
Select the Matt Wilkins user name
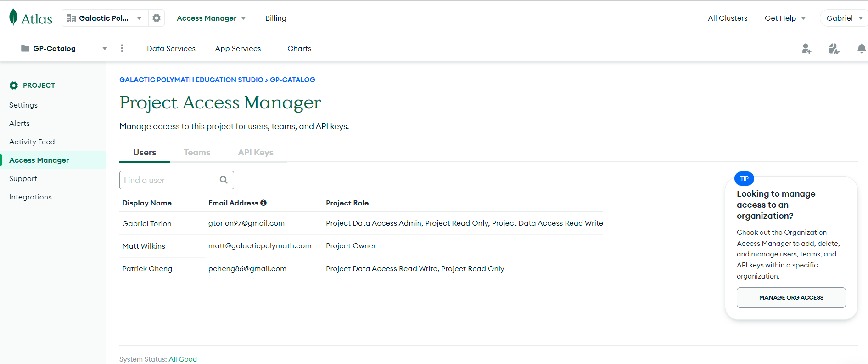click(x=144, y=246)
